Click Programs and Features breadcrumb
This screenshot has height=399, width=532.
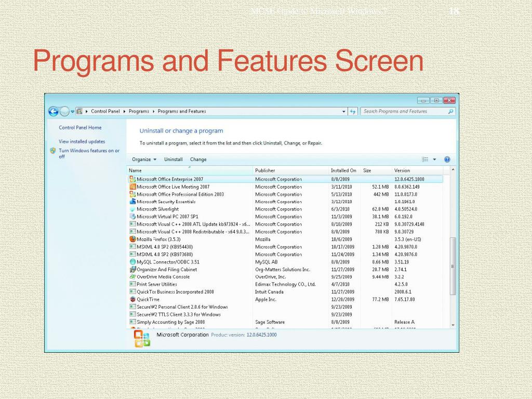tap(182, 111)
